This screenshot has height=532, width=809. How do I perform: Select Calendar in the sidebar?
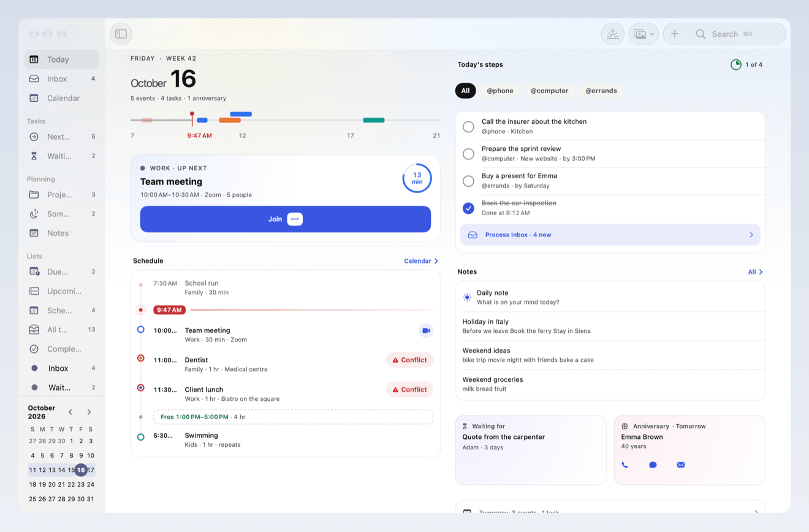pos(61,98)
